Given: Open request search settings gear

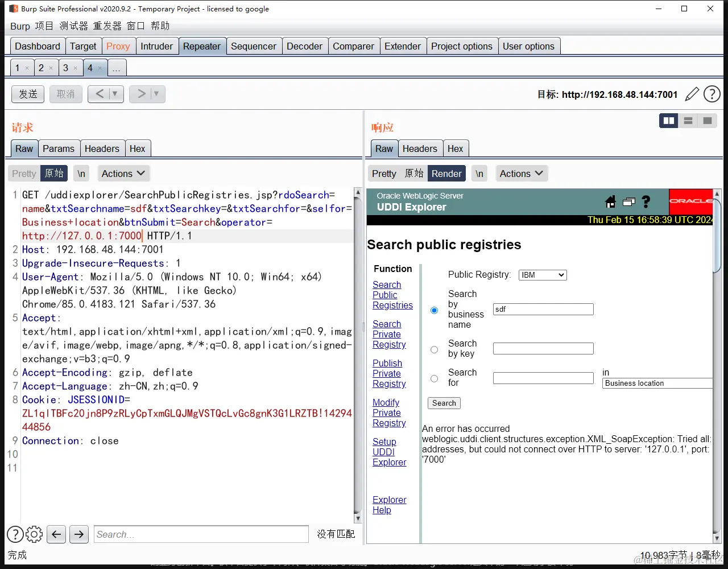Looking at the screenshot, I should (34, 534).
